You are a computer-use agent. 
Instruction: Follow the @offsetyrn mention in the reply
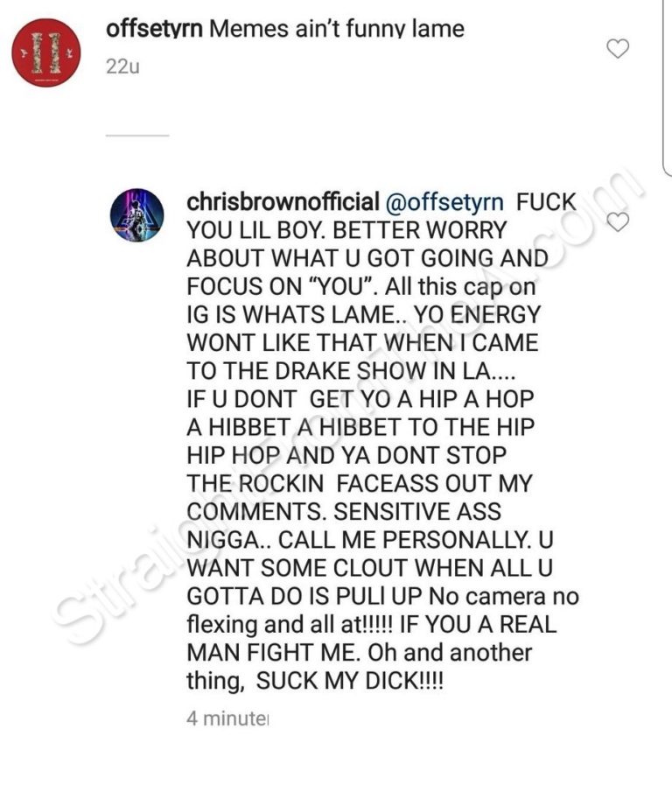pyautogui.click(x=444, y=202)
